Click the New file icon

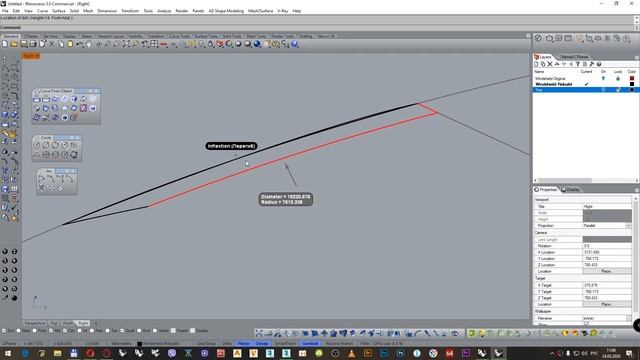[x=5, y=44]
